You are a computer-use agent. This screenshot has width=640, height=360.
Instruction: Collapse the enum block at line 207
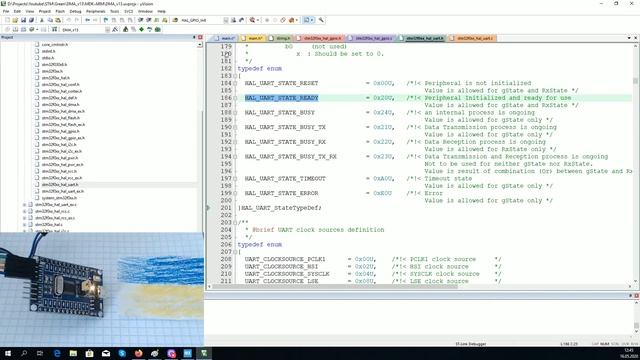click(235, 252)
